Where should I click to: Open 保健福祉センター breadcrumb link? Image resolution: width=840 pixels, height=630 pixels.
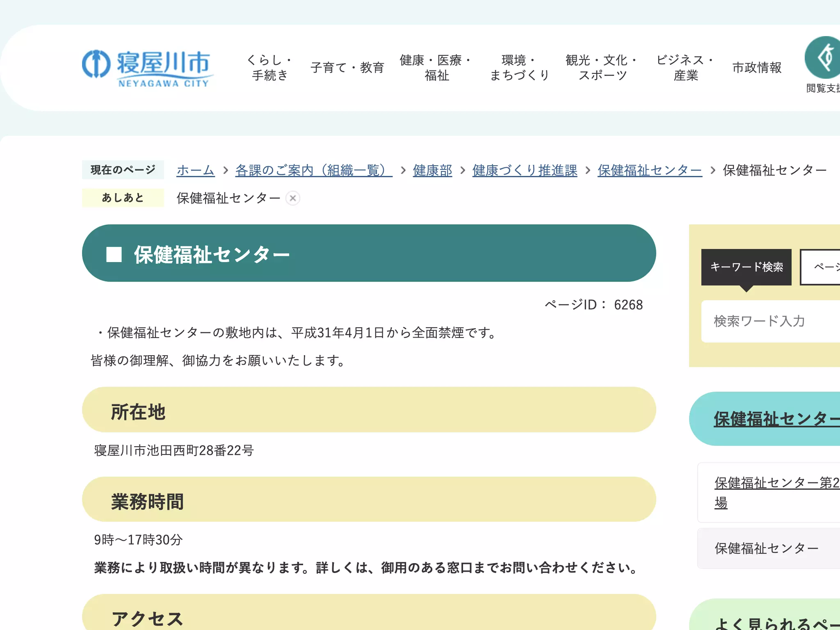(x=650, y=170)
